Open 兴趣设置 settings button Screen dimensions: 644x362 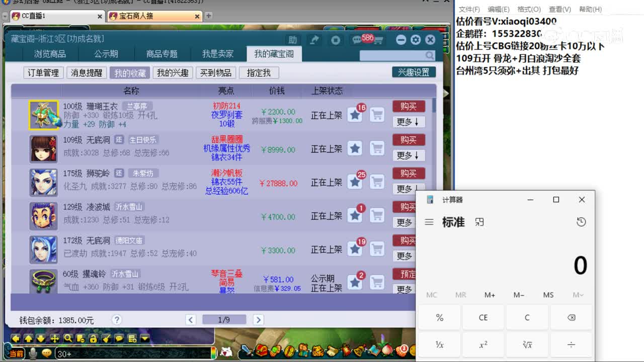coord(414,72)
